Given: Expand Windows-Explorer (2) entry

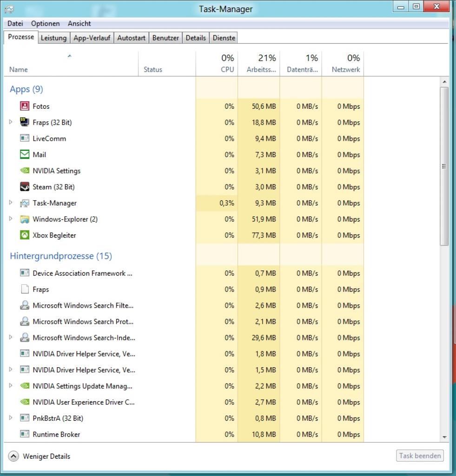Looking at the screenshot, I should click(x=11, y=218).
